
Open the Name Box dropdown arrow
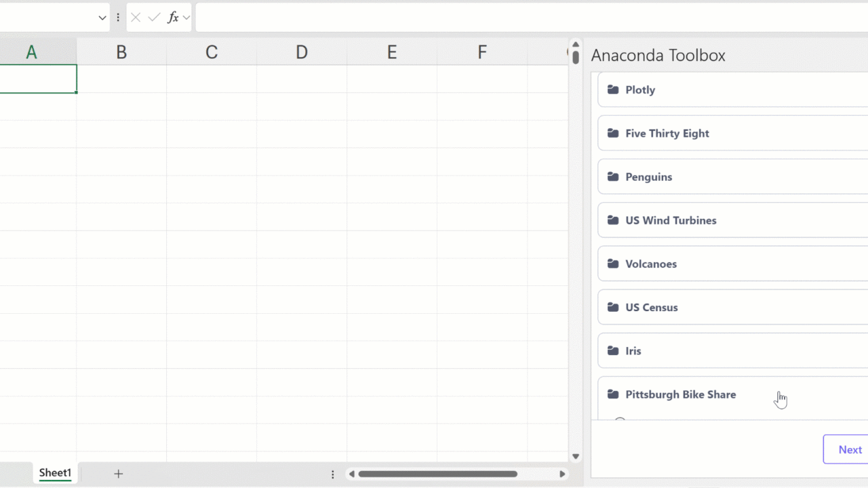coord(102,18)
